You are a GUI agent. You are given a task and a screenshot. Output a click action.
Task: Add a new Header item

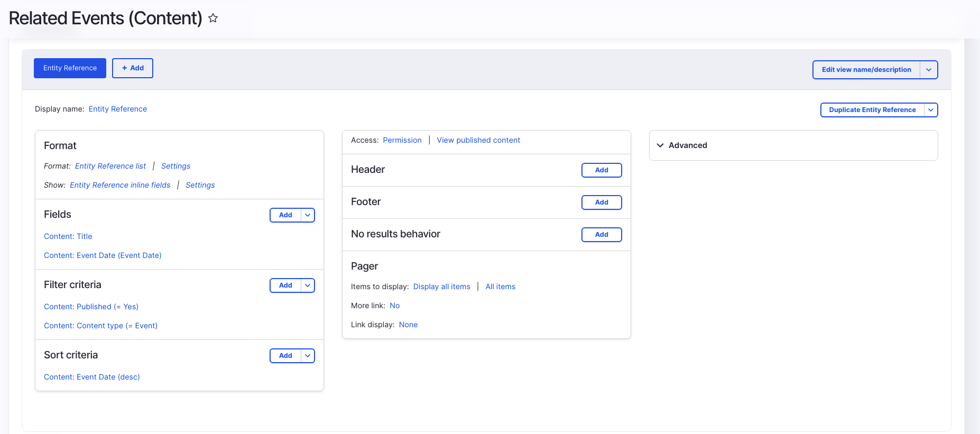pyautogui.click(x=601, y=170)
